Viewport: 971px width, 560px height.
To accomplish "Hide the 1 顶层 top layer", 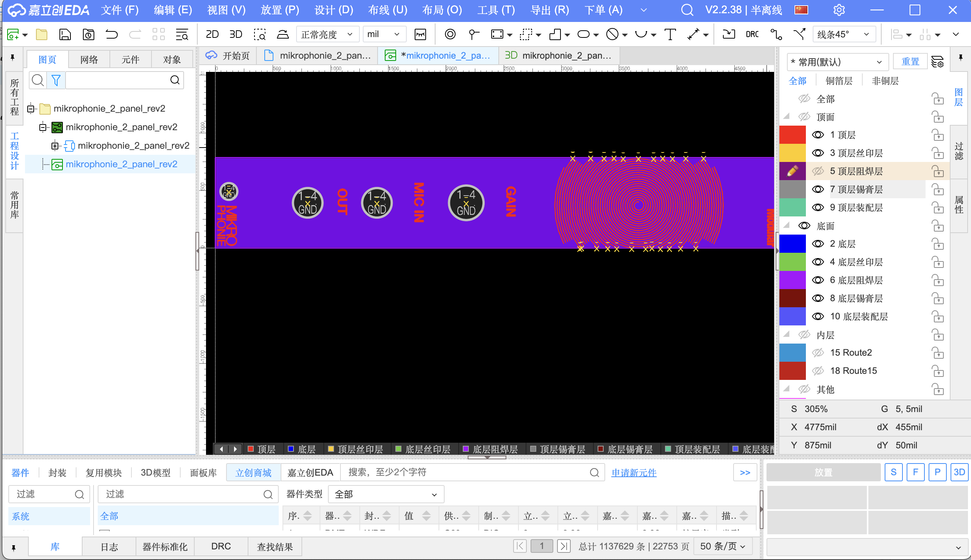I will tap(818, 135).
